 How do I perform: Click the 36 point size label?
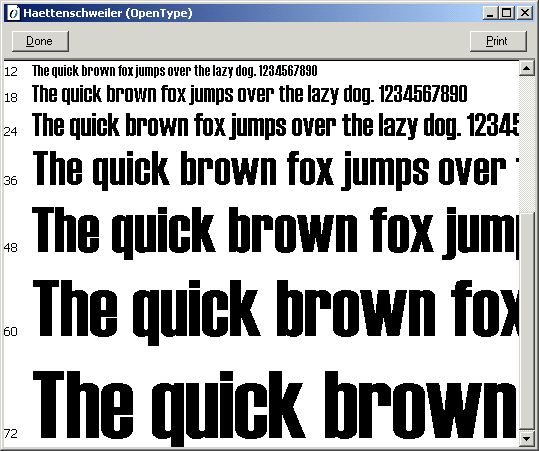pyautogui.click(x=10, y=181)
